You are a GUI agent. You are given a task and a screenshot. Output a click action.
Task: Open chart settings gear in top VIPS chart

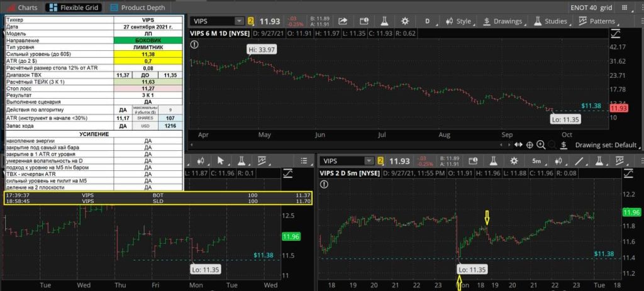tap(405, 21)
